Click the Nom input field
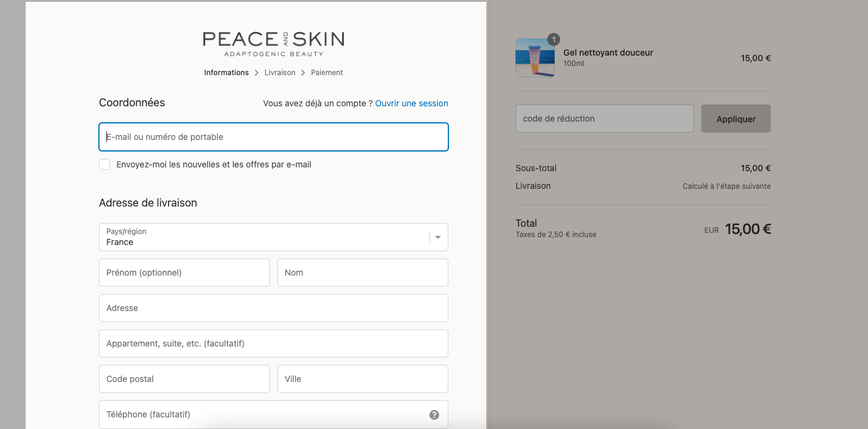 coord(363,273)
